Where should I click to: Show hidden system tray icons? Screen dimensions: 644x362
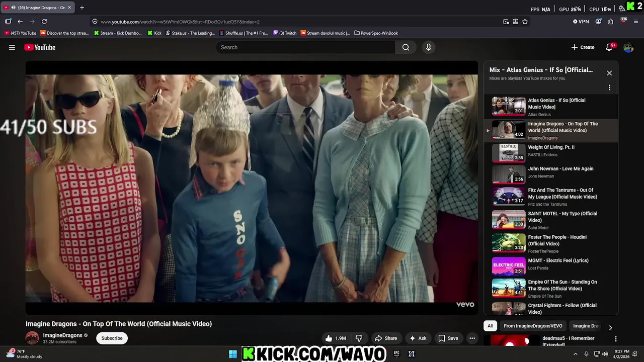tap(576, 354)
